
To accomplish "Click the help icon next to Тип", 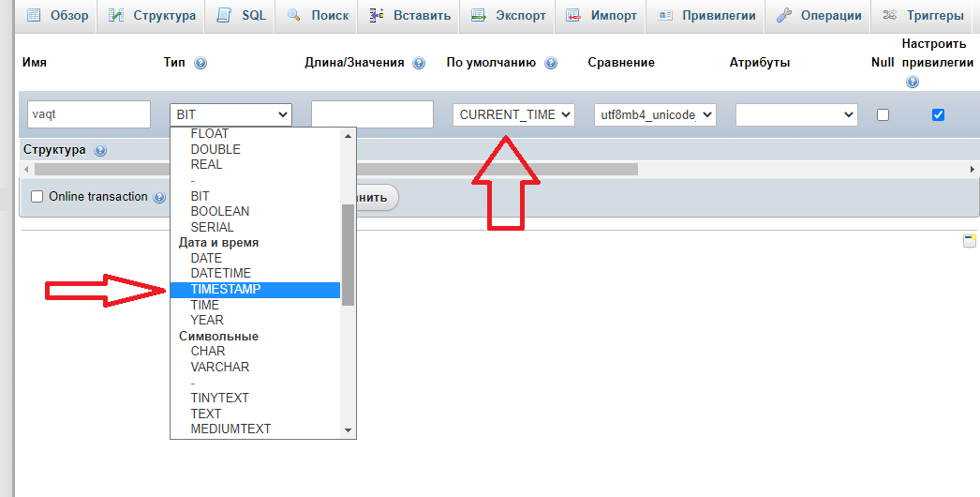I will click(200, 63).
